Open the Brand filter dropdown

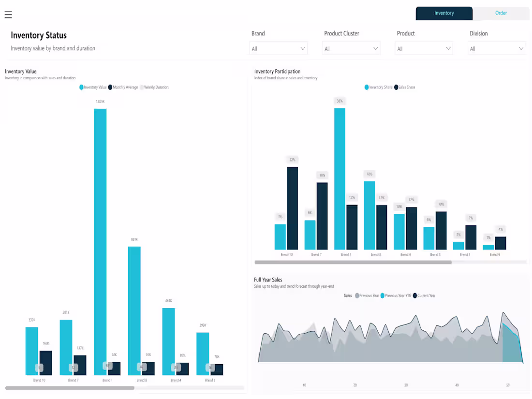pos(279,48)
